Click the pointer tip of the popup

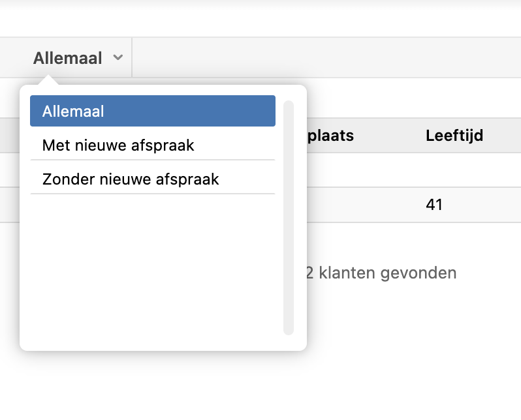point(47,78)
